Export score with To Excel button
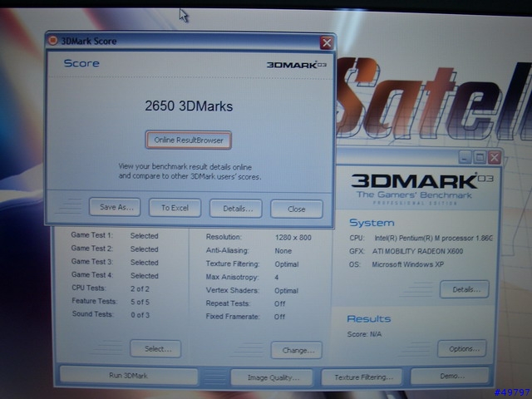 pyautogui.click(x=175, y=208)
